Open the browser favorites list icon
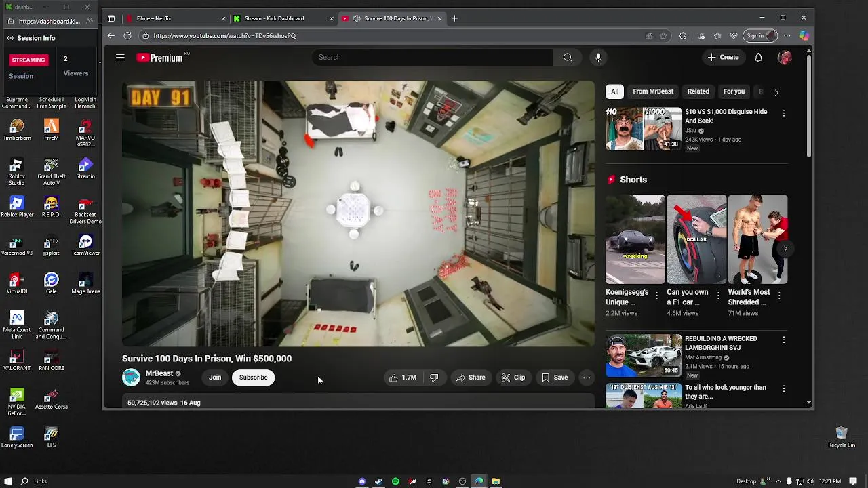The width and height of the screenshot is (868, 488). tap(717, 35)
